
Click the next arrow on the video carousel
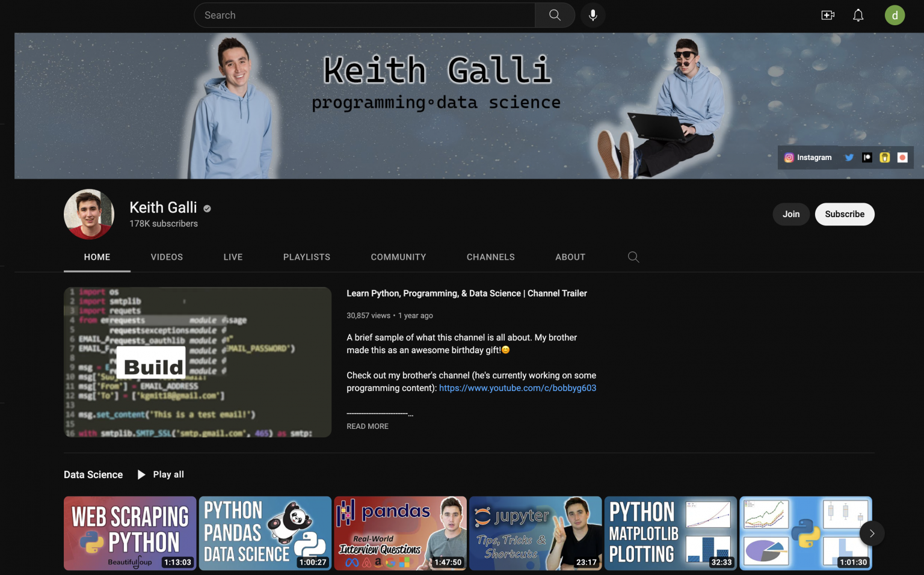click(871, 533)
